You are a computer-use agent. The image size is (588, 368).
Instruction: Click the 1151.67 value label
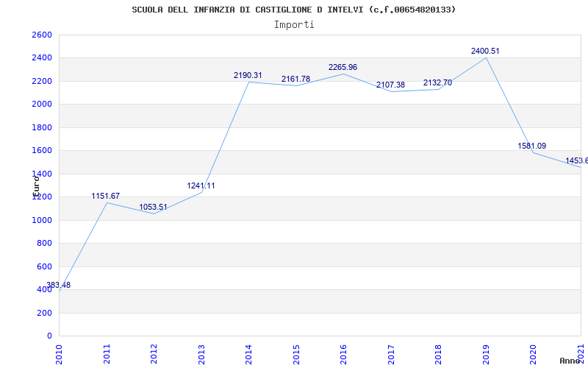106,196
